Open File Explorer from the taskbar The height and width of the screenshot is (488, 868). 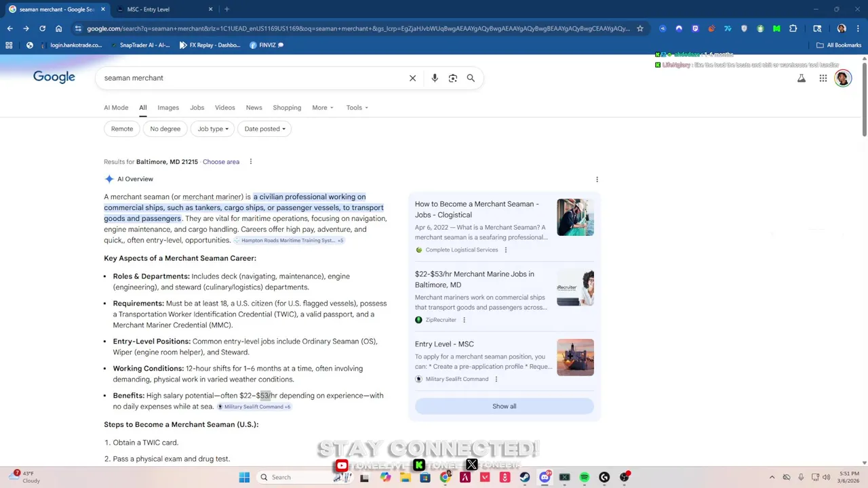pyautogui.click(x=406, y=477)
